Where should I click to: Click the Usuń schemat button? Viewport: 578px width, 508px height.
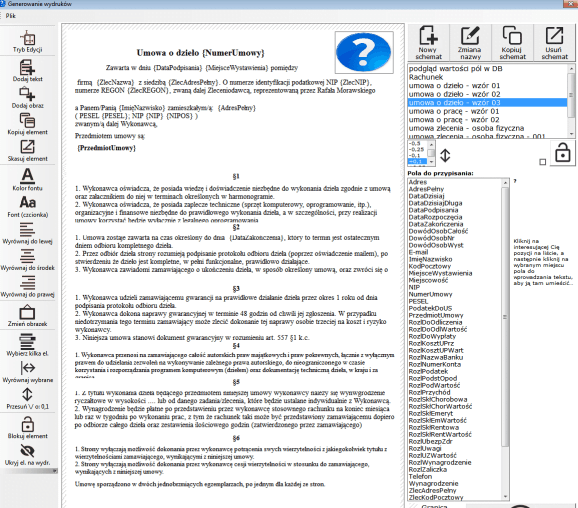(x=554, y=42)
